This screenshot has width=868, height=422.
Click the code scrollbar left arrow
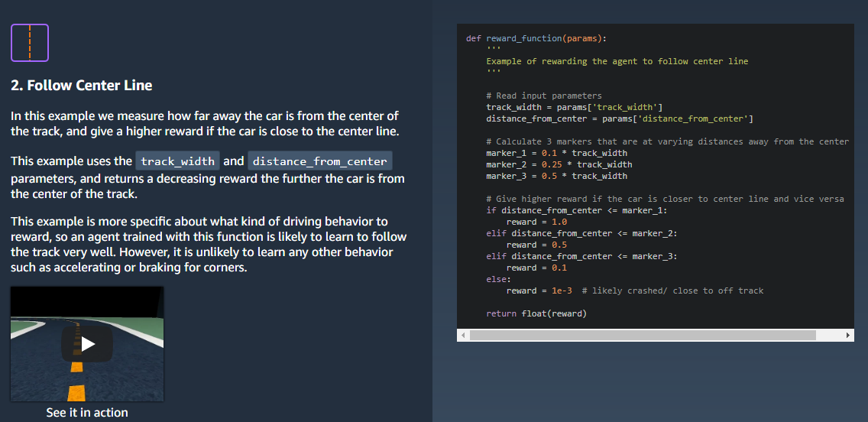(x=463, y=335)
